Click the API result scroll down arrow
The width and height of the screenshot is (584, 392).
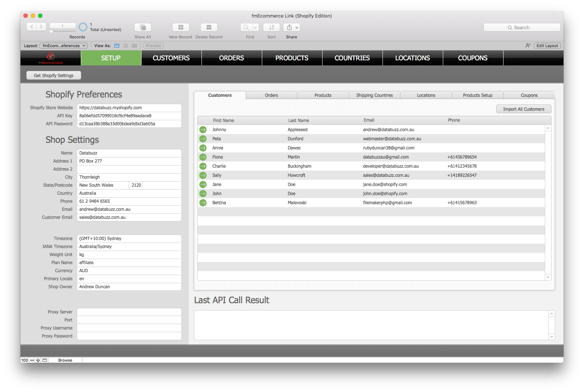(552, 336)
